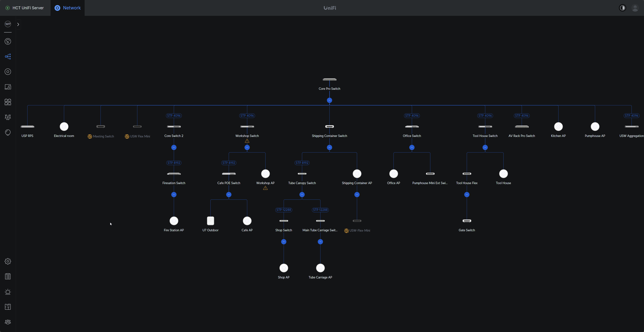Screen dimensions: 644x332
Task: Open the Alarm Manager siren icon
Action: click(8, 292)
